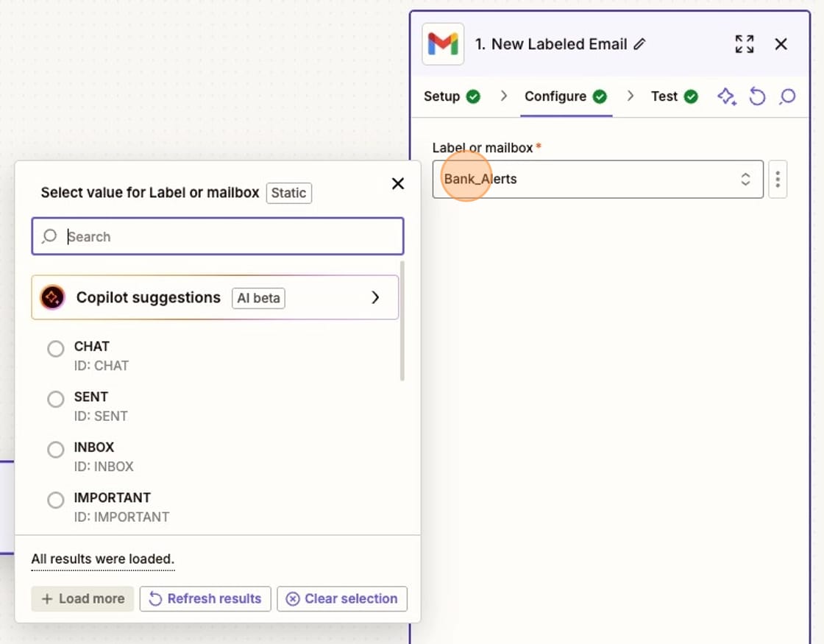Viewport: 824px width, 644px height.
Task: Switch to the Test tab
Action: click(664, 96)
